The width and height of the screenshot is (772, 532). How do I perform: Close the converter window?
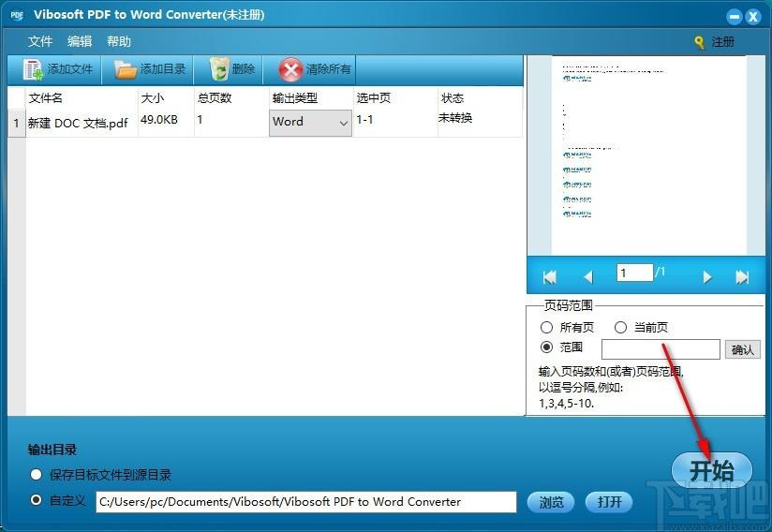[753, 17]
